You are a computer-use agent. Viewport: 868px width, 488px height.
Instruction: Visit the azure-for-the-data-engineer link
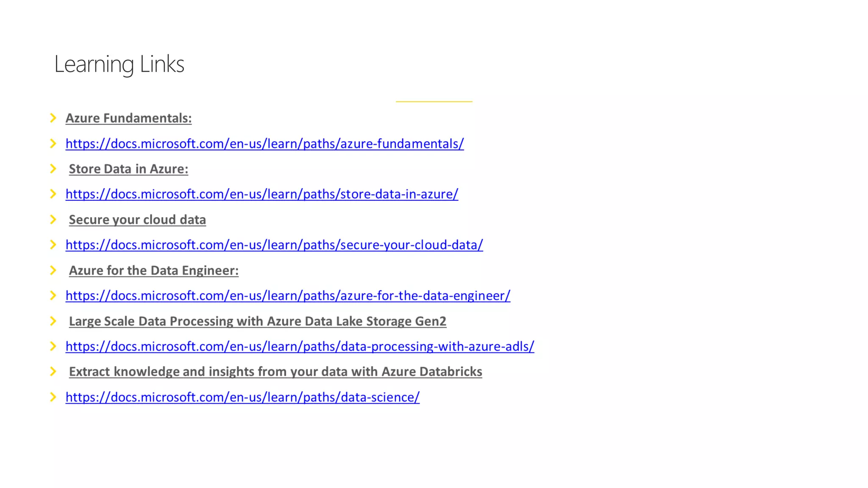(x=288, y=296)
